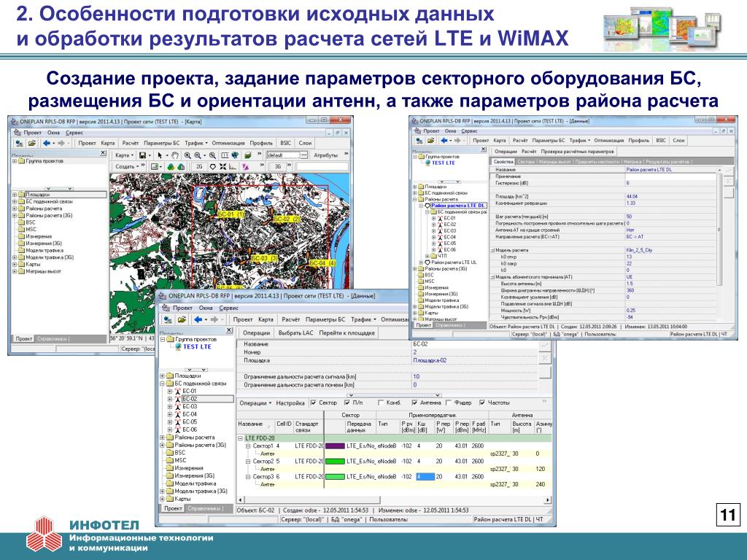This screenshot has width=747, height=560.
Task: Click the blue back arrow in the front data window
Action: 198,319
